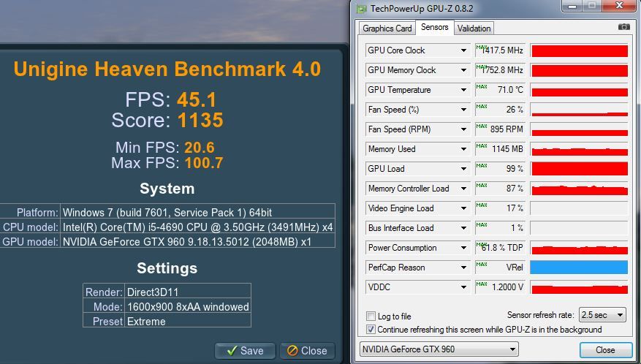This screenshot has width=641, height=364.
Task: Click the Unigine Heaven Benchmark 4.0 title
Action: (x=167, y=69)
